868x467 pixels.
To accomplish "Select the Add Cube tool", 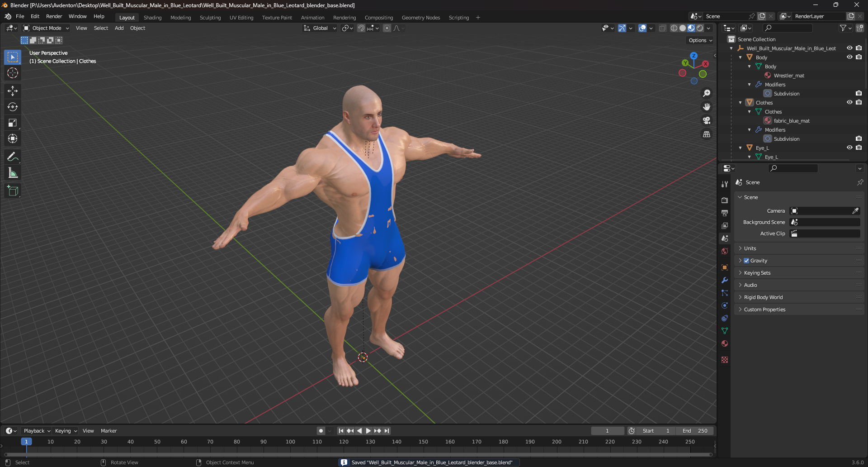I will [x=13, y=191].
